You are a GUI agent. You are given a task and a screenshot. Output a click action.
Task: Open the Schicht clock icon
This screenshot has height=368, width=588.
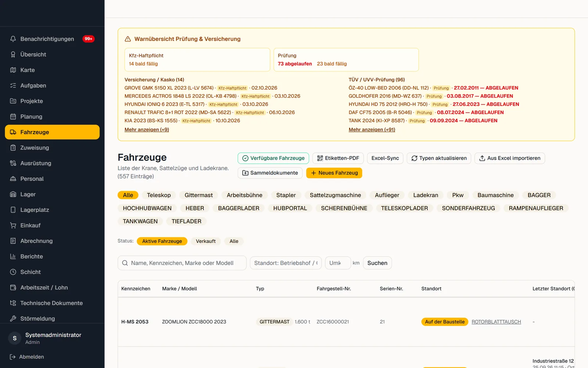tap(13, 272)
